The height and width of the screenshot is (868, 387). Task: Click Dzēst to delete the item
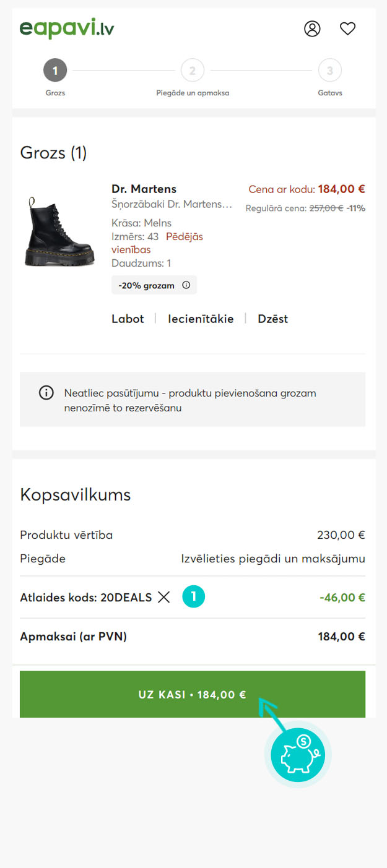pyautogui.click(x=273, y=319)
